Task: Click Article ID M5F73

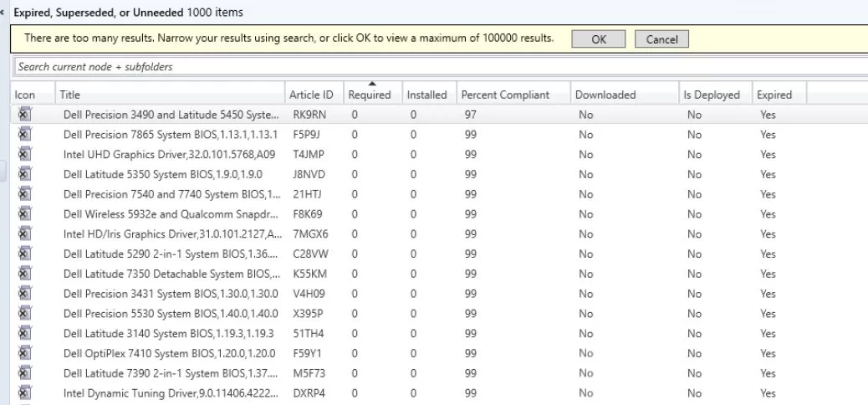Action: (309, 374)
